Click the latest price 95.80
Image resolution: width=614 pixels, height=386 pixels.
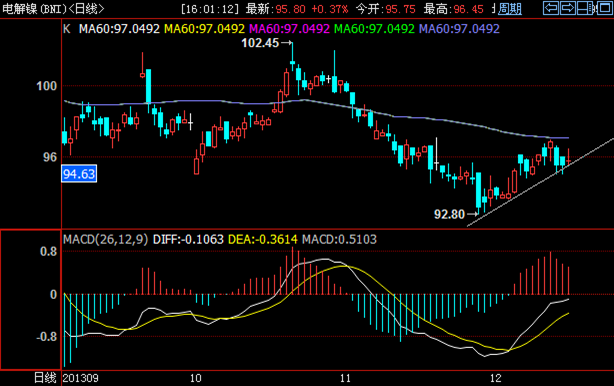[x=290, y=9]
